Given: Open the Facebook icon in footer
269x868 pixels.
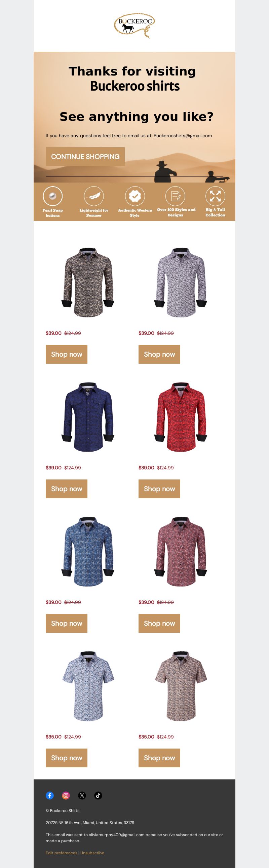Looking at the screenshot, I should [50, 795].
